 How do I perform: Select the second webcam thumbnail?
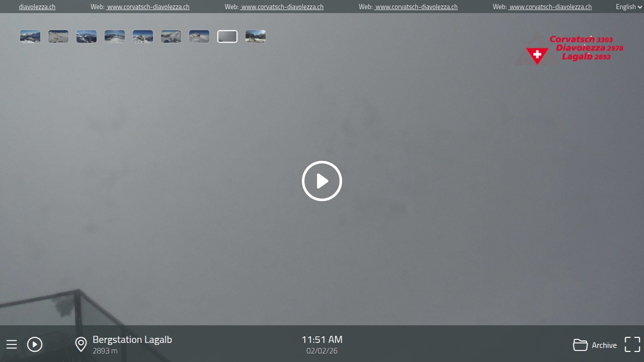point(58,37)
